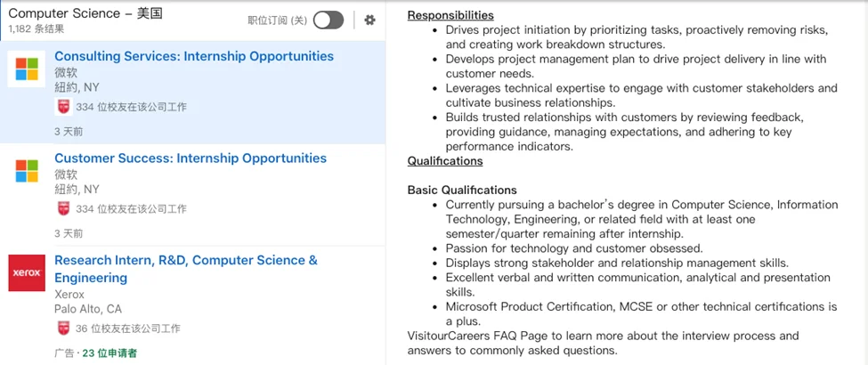Click alumni shield icon under Xerox listing
This screenshot has height=365, width=868.
point(63,328)
